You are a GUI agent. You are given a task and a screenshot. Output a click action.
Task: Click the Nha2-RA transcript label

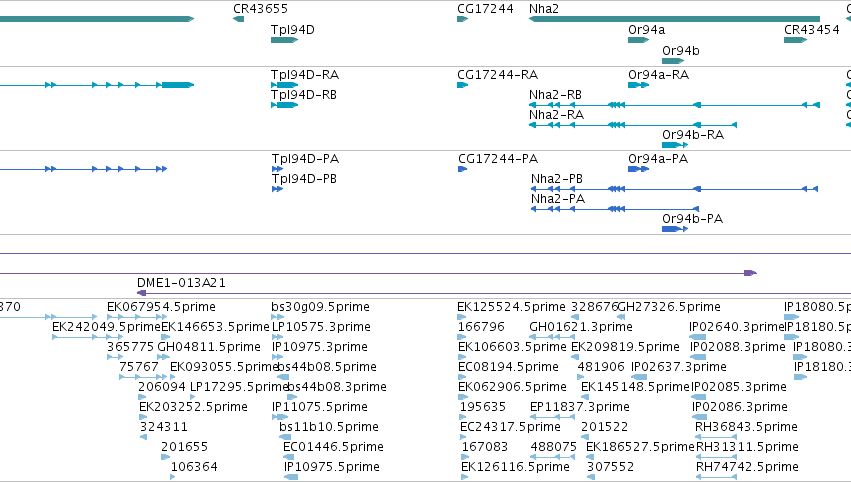(556, 115)
